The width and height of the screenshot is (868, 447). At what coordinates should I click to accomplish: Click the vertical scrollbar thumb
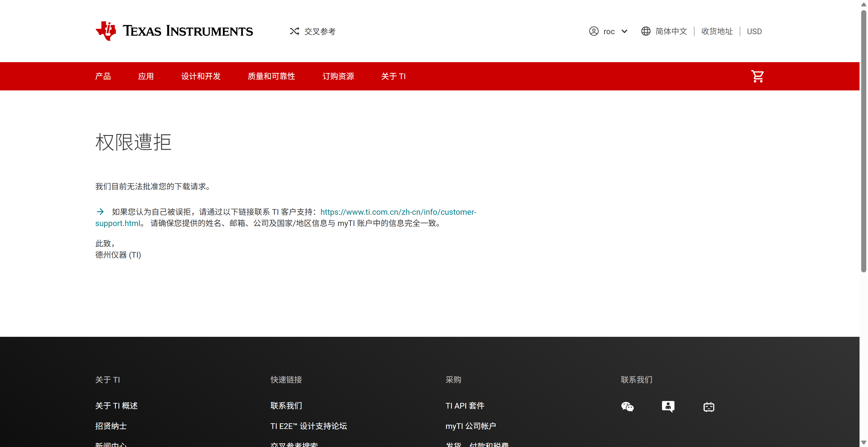pos(863,141)
